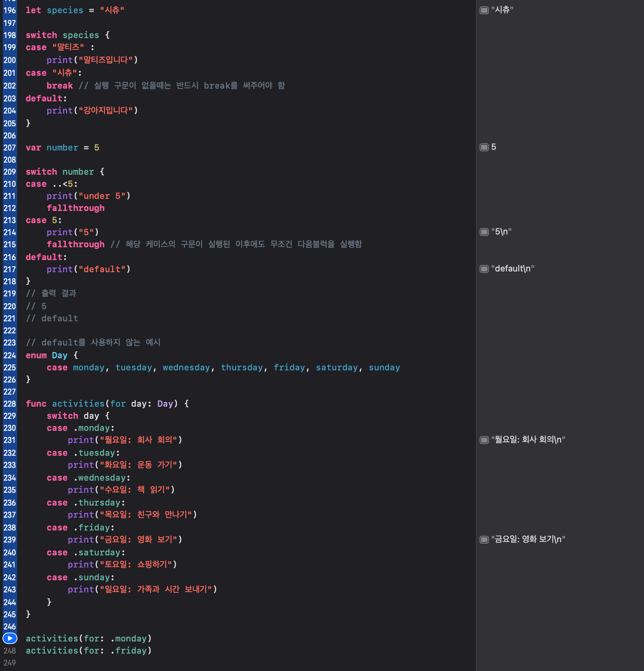This screenshot has width=644, height=671.
Task: Click 'activities(for: .friday)' call
Action: (x=89, y=651)
